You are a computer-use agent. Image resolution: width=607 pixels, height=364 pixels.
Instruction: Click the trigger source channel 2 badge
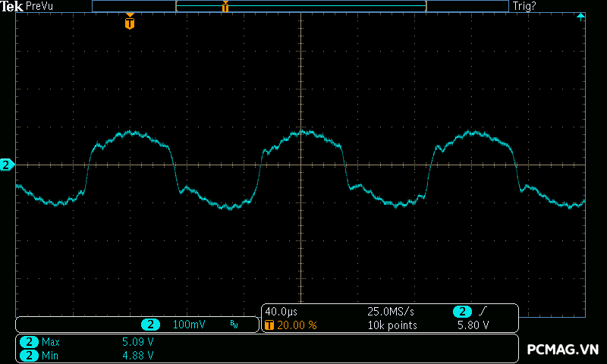coord(461,312)
